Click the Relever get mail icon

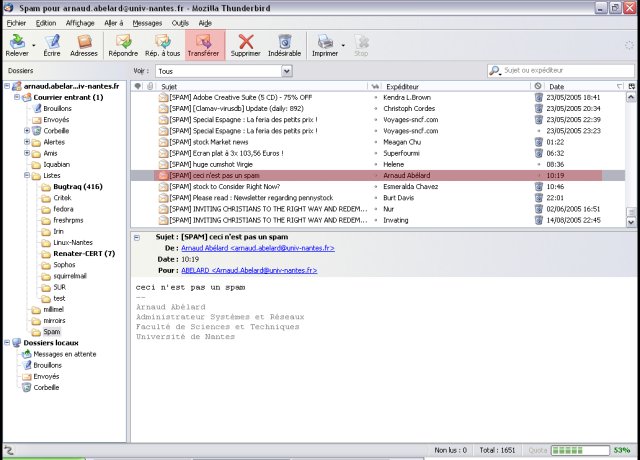point(17,45)
